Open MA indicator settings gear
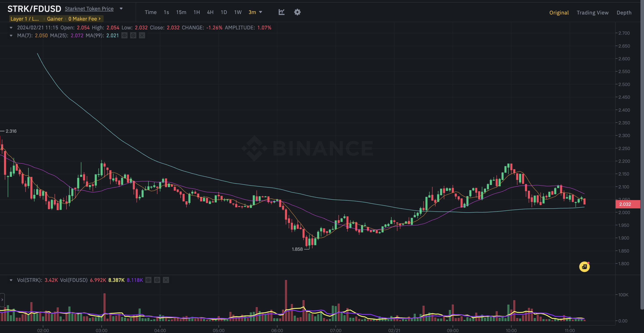The image size is (644, 333). 133,36
